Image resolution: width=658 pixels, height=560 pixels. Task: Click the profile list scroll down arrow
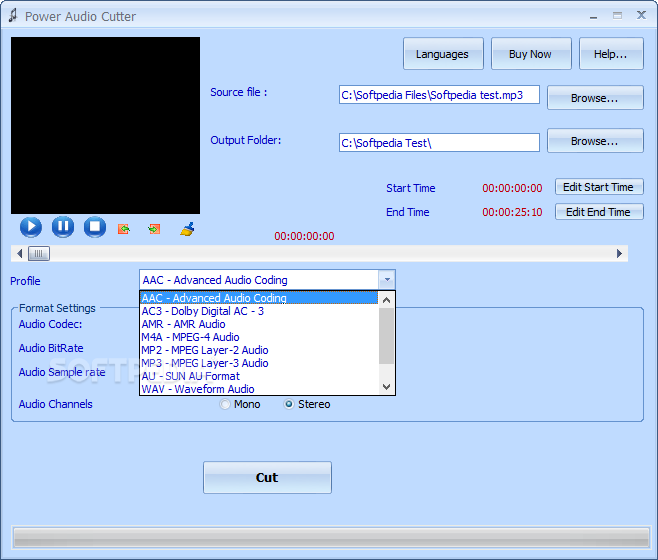pyautogui.click(x=386, y=387)
